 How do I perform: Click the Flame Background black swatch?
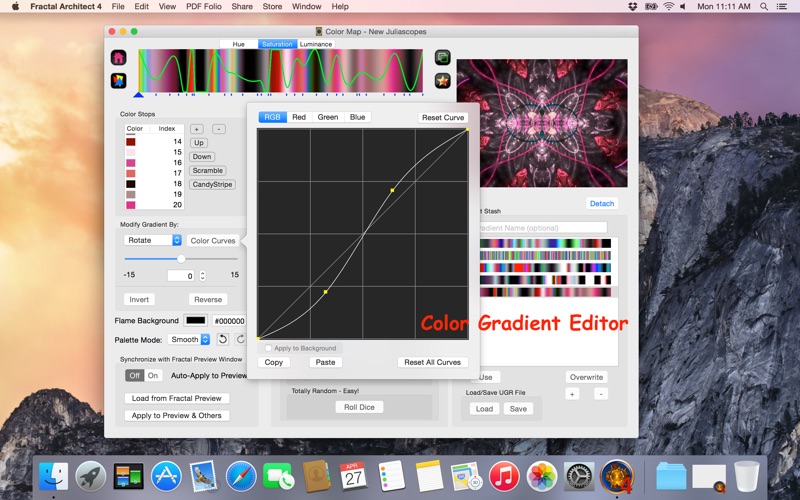point(195,320)
